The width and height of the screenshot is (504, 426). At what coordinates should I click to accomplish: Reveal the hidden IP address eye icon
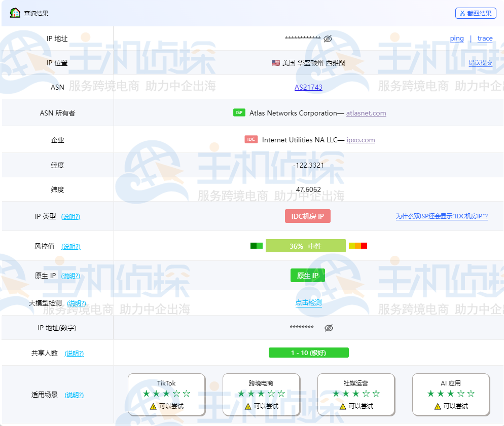click(x=328, y=38)
